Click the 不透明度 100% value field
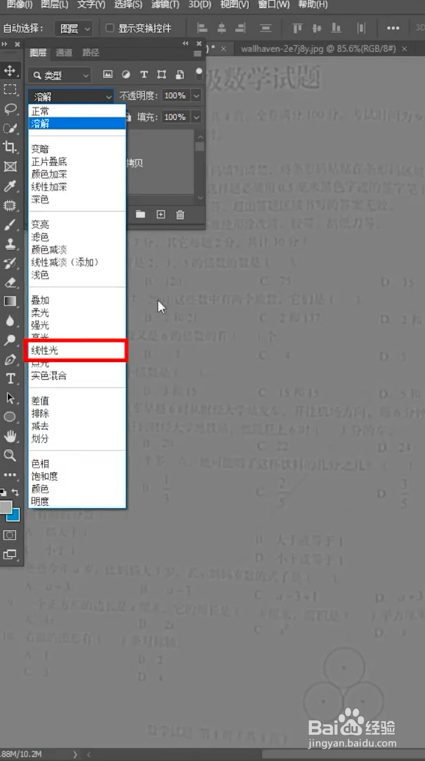 click(x=176, y=96)
